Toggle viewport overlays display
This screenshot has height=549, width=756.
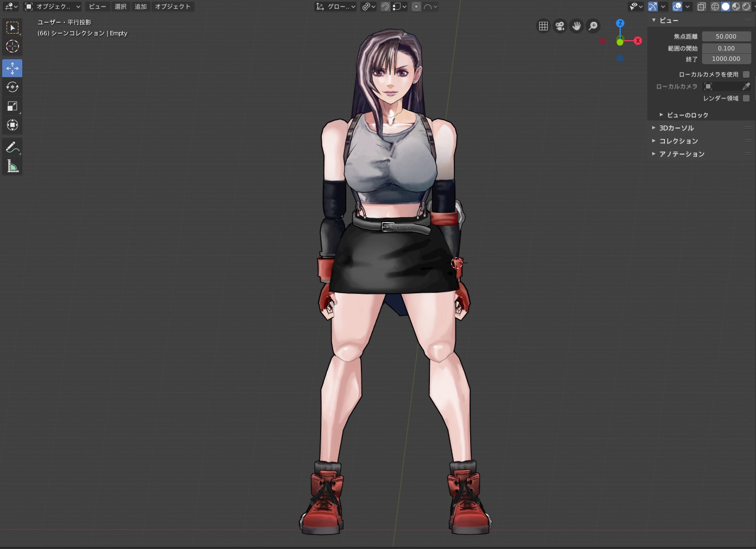click(x=677, y=7)
